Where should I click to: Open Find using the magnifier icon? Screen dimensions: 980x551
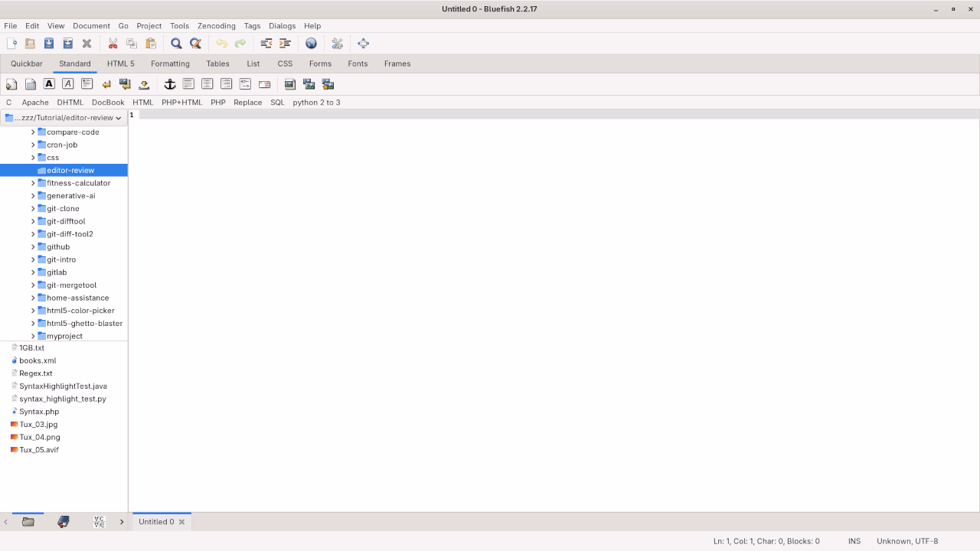pyautogui.click(x=176, y=44)
